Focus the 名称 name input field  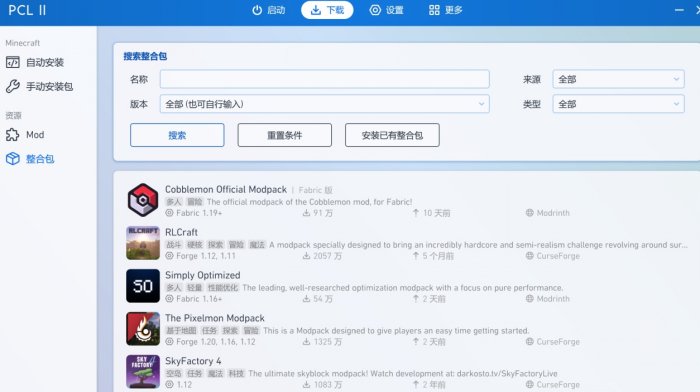pos(325,79)
